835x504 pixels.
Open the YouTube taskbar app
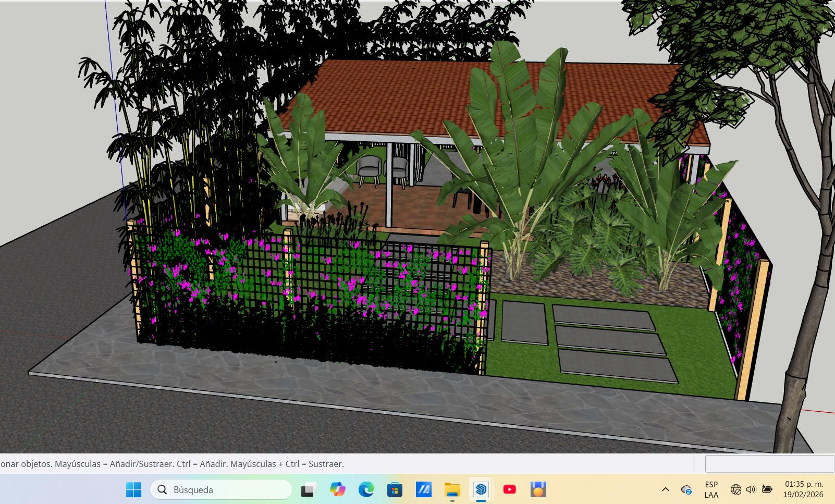click(509, 489)
